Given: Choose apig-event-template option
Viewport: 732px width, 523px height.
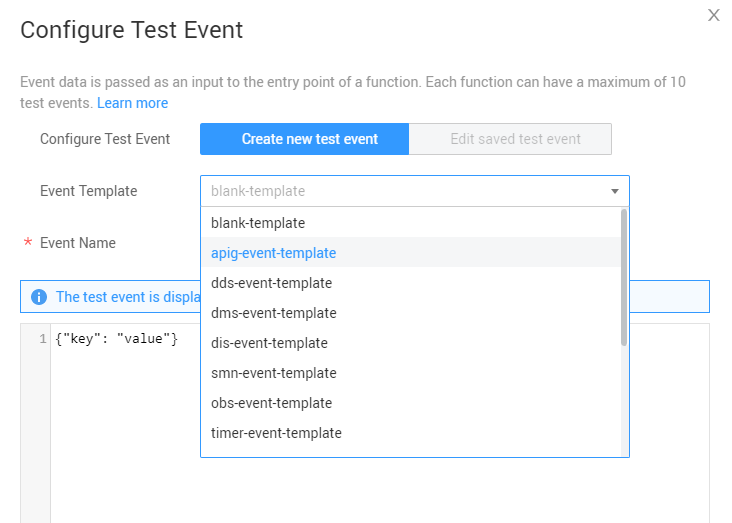Looking at the screenshot, I should point(273,253).
